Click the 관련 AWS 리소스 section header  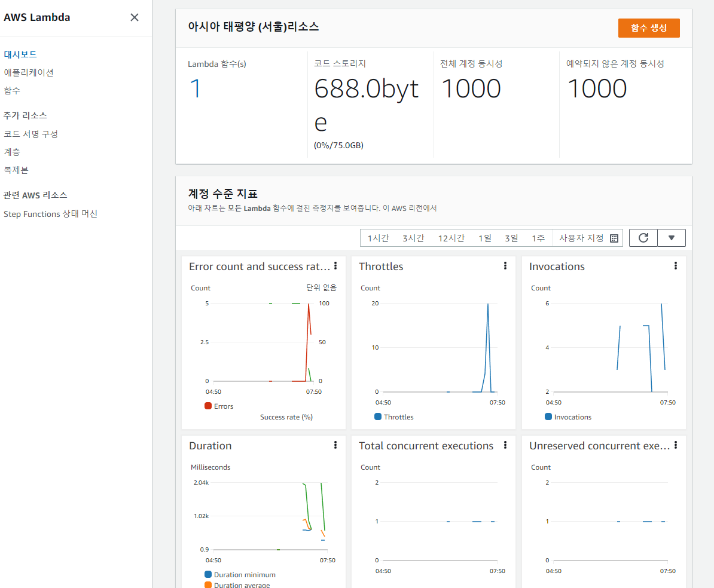point(35,195)
